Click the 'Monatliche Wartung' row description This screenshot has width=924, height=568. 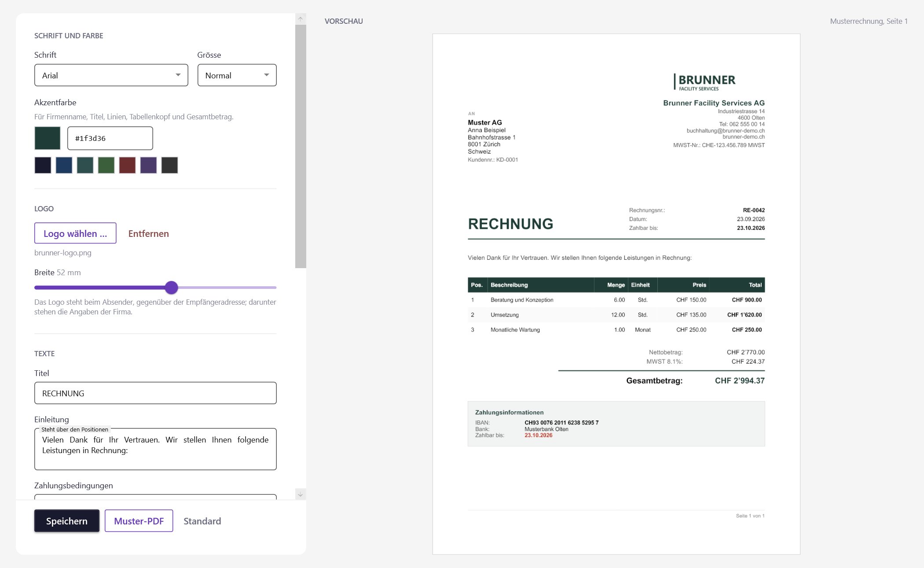click(x=515, y=330)
